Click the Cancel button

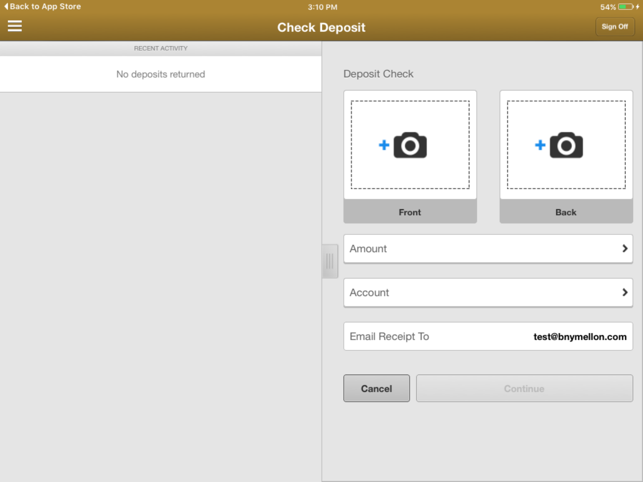(376, 388)
